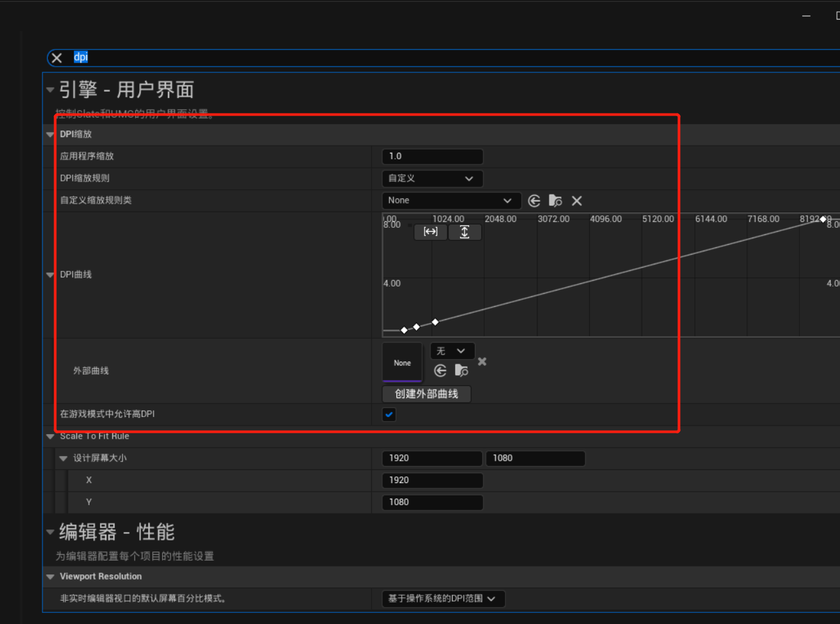Image resolution: width=840 pixels, height=624 pixels.
Task: Toggle 在游戏模式中允许高DPI checkbox
Action: pyautogui.click(x=389, y=414)
